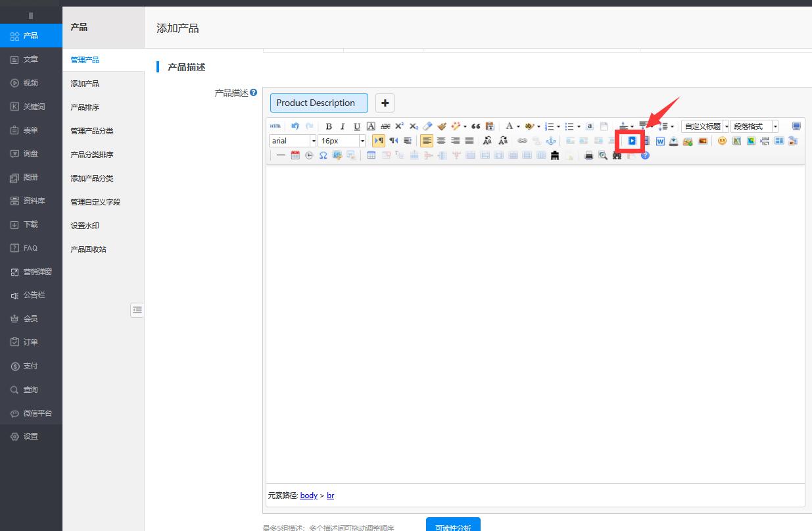Expand the 段落格式 paragraph format dropdown
Screen dimensions: 812x531
[x=775, y=126]
